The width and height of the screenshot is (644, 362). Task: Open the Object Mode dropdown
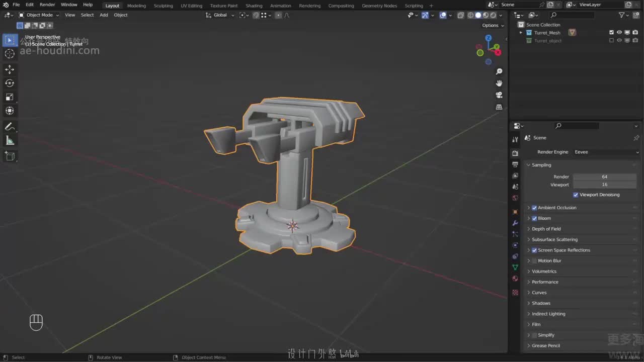point(38,15)
